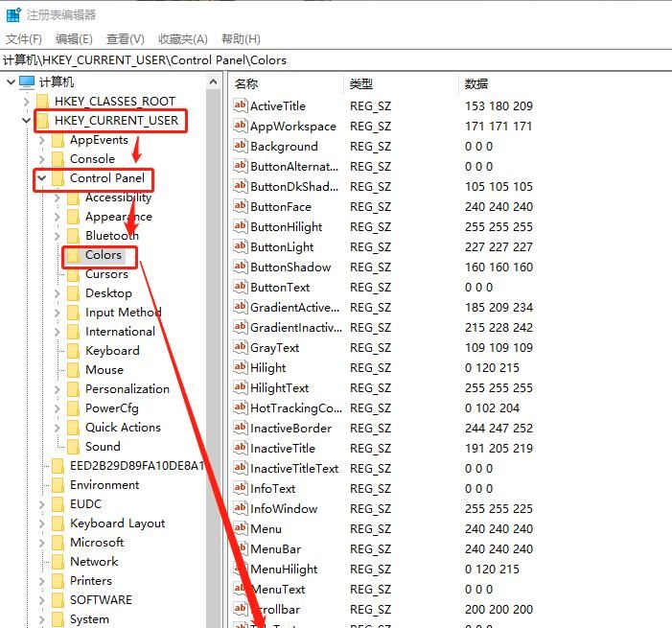
Task: Click the ActiveTitle string value icon
Action: 240,105
